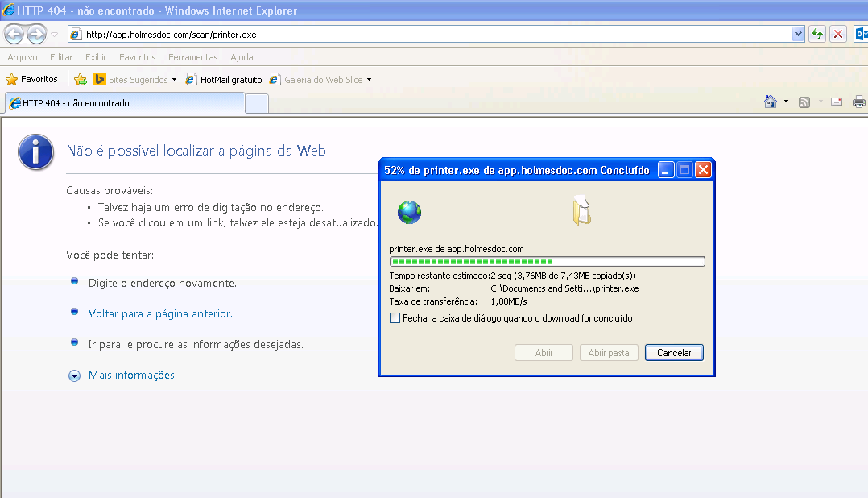Open the Editar menu
This screenshot has width=868, height=498.
(x=61, y=57)
